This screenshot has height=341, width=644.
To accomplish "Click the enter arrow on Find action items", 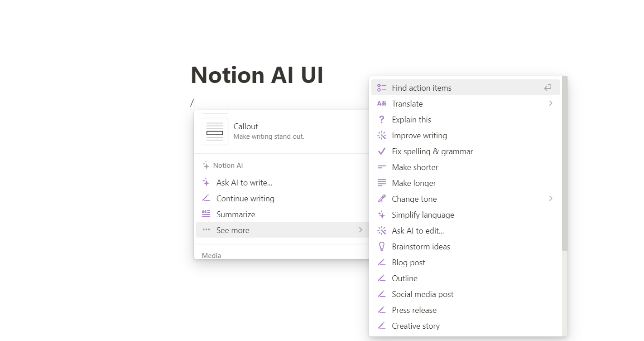I will [x=548, y=88].
